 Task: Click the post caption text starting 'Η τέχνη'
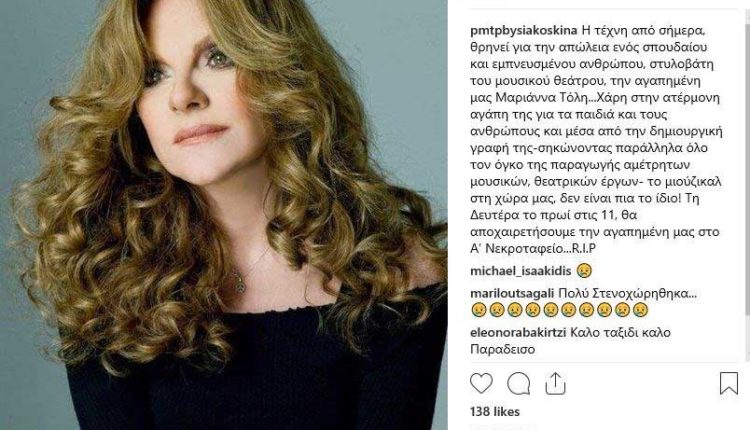click(596, 140)
